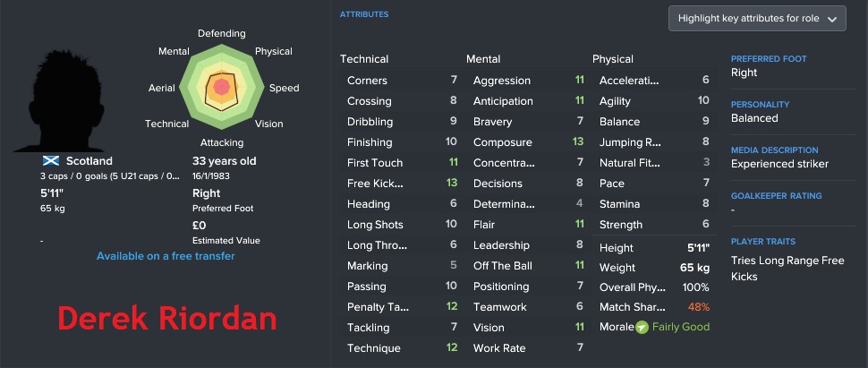This screenshot has height=368, width=868.
Task: Click the Scotland nationality text
Action: tap(89, 161)
